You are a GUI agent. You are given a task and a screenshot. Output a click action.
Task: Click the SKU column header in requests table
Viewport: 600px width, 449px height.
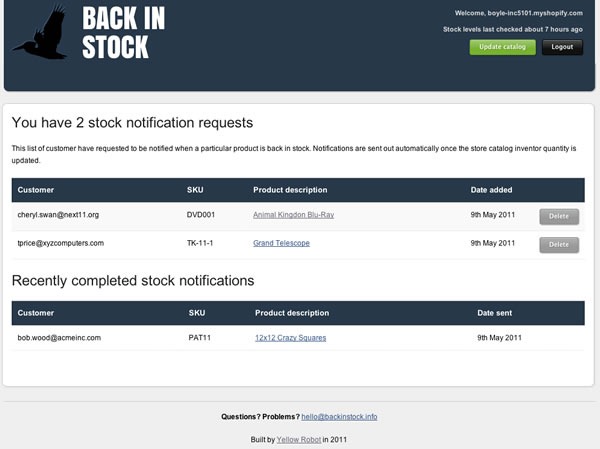pos(195,190)
